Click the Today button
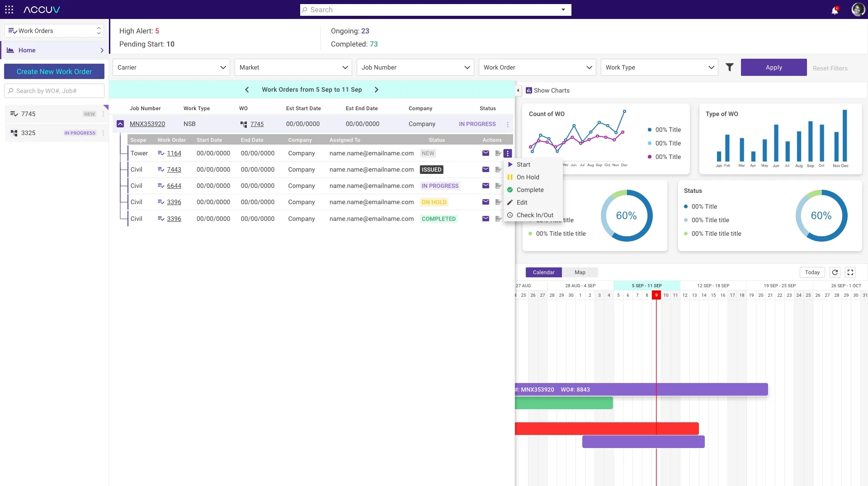 click(x=812, y=272)
